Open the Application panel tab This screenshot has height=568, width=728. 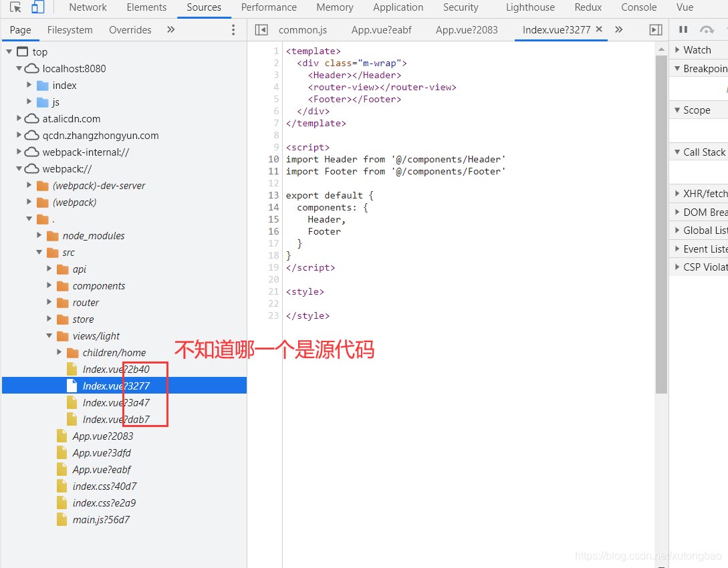tap(398, 7)
